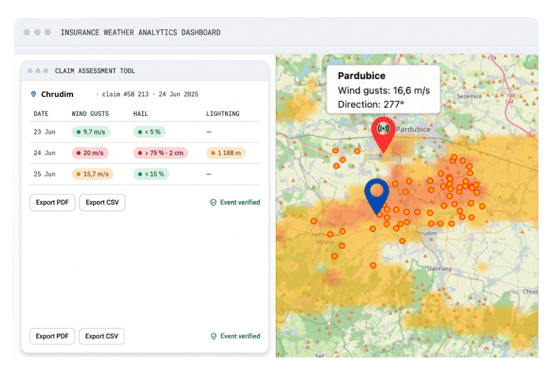Select the 9,7 m/s wind gust badge

91,132
